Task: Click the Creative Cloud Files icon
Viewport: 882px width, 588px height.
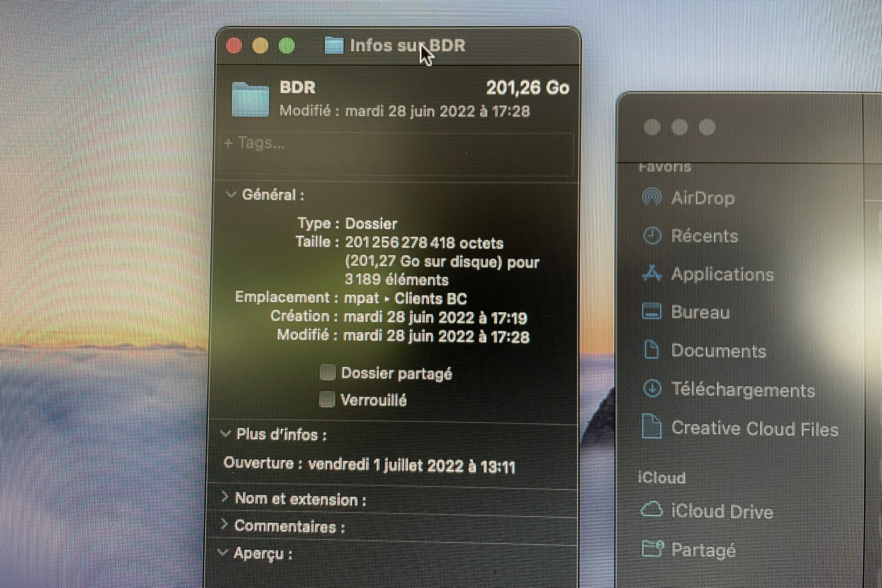Action: [652, 427]
